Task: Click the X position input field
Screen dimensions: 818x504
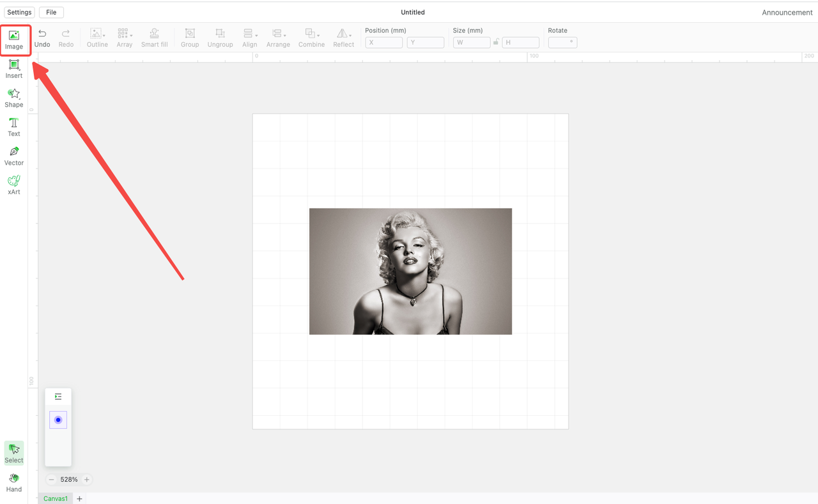Action: click(383, 42)
